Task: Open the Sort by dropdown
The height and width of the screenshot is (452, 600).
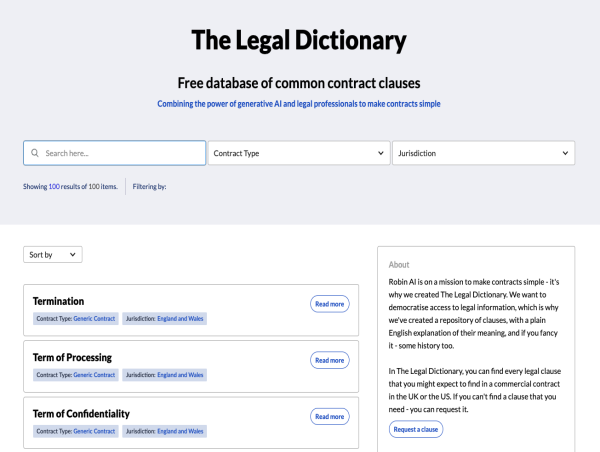Action: pyautogui.click(x=53, y=255)
